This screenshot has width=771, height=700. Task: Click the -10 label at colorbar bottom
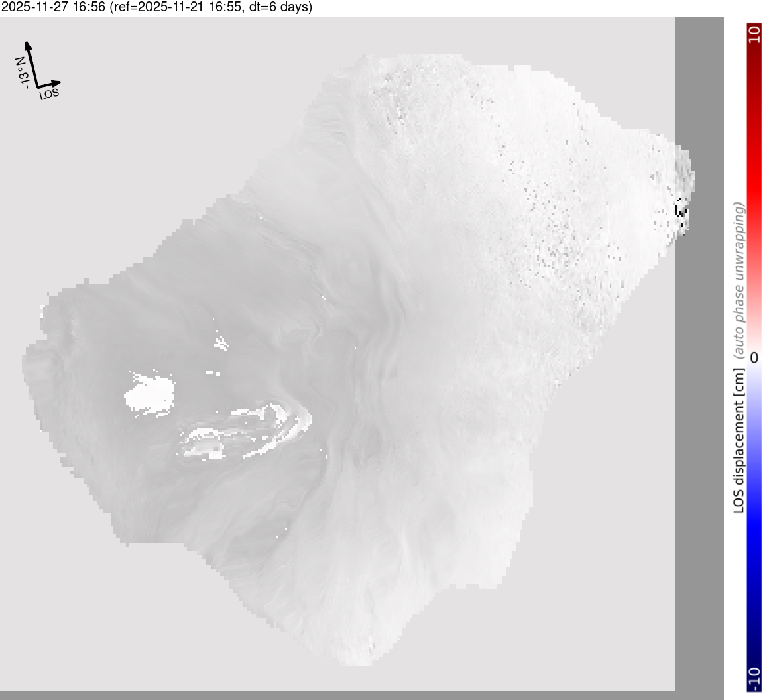click(x=754, y=679)
